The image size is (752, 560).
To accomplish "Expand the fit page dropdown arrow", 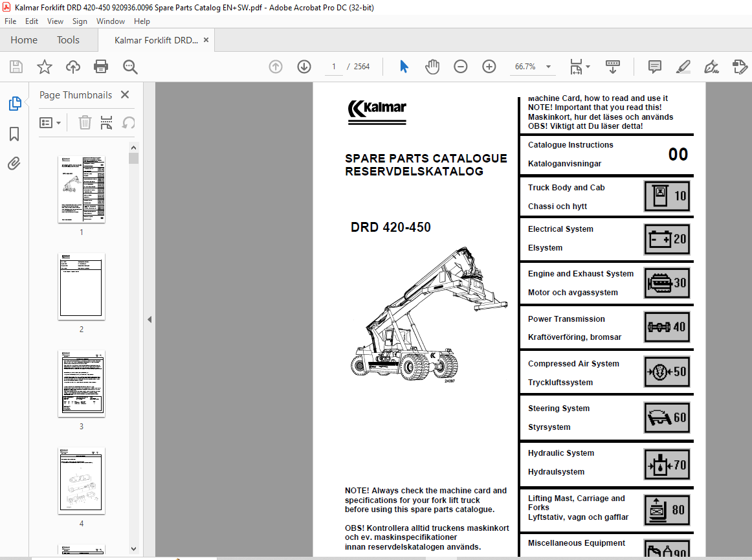I will (x=588, y=67).
